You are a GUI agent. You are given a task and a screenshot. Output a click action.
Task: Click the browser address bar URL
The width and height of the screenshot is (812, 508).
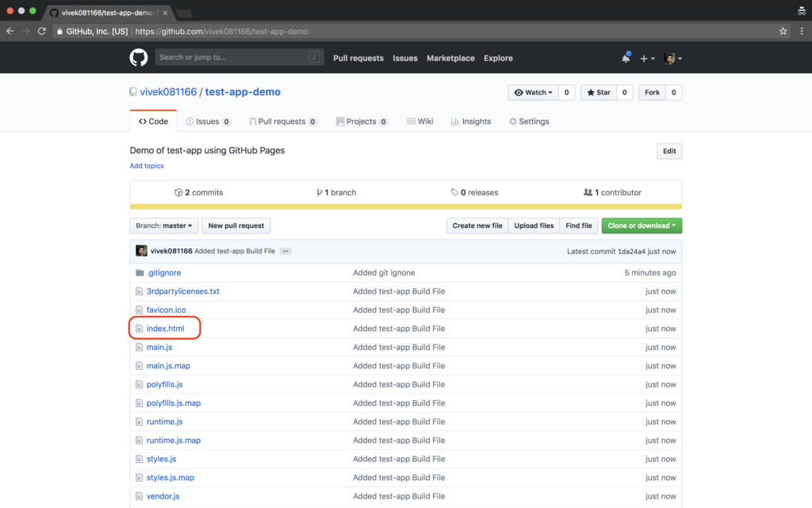[222, 31]
